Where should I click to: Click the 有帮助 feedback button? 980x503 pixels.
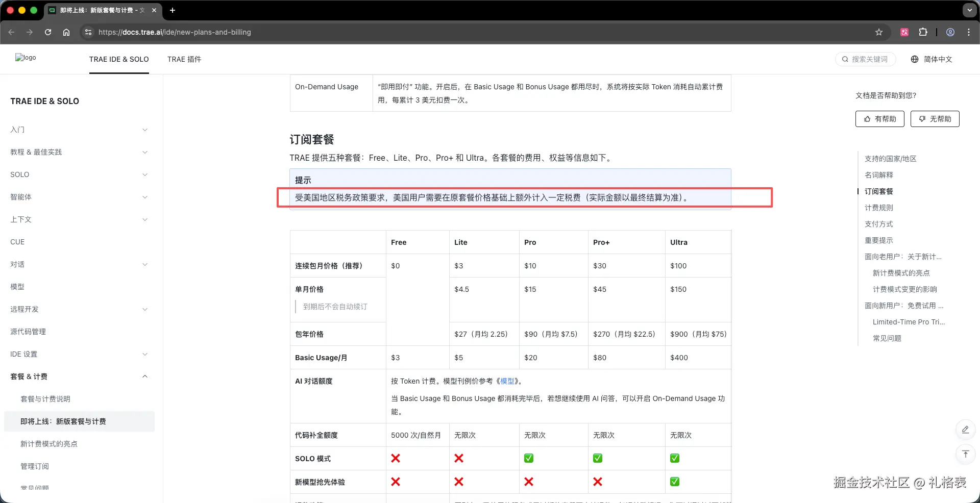click(879, 119)
